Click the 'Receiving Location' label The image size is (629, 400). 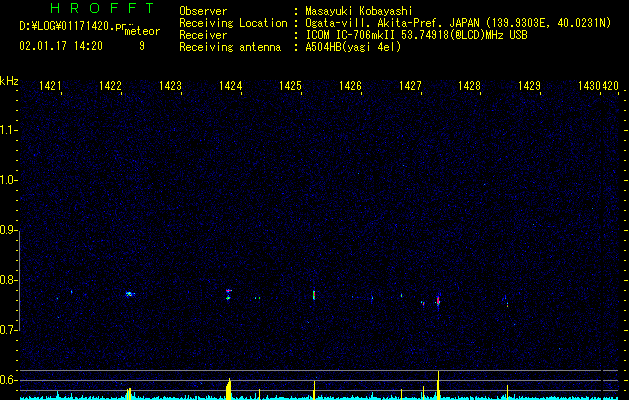click(x=233, y=24)
